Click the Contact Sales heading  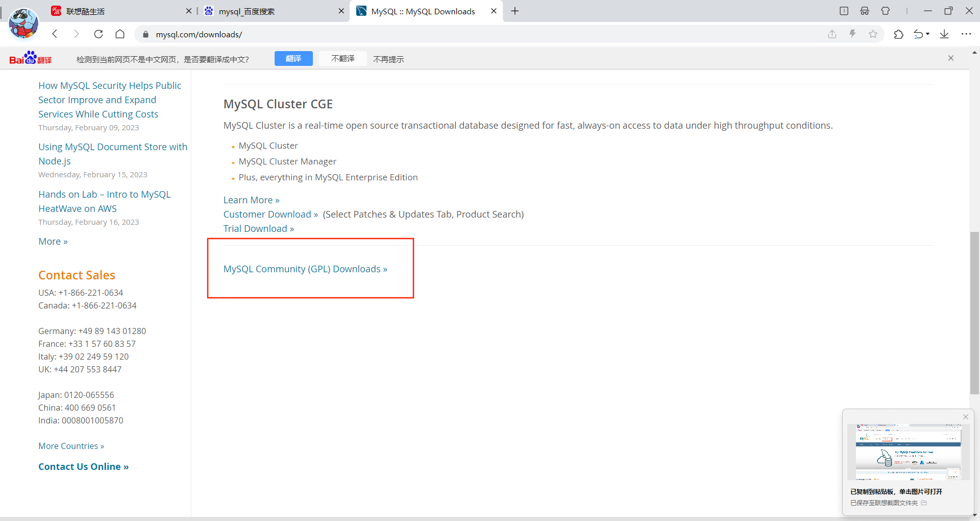point(77,275)
